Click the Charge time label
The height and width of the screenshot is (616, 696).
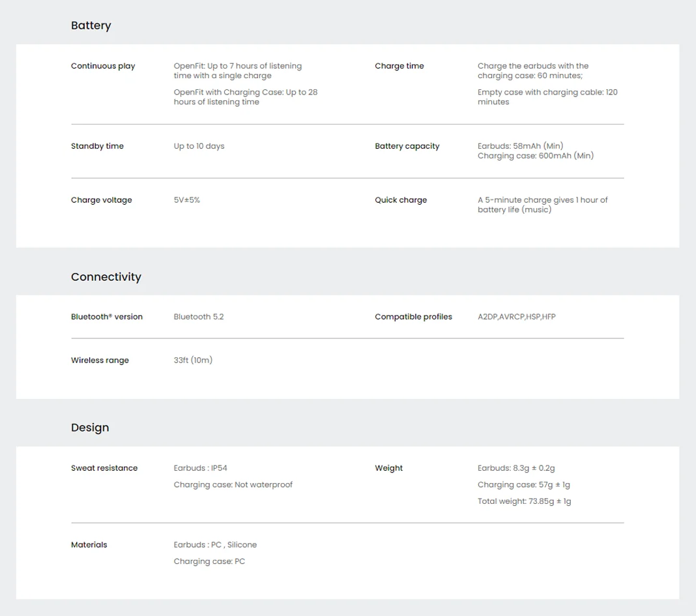tap(399, 66)
